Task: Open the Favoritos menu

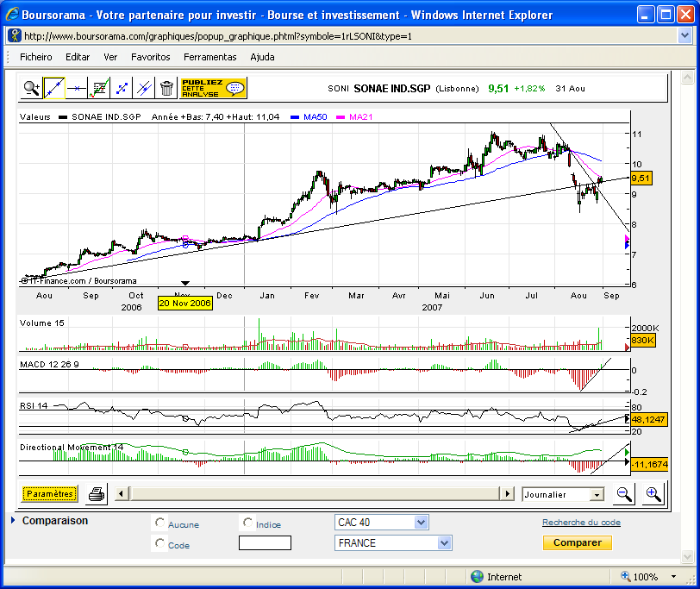Action: (x=150, y=57)
